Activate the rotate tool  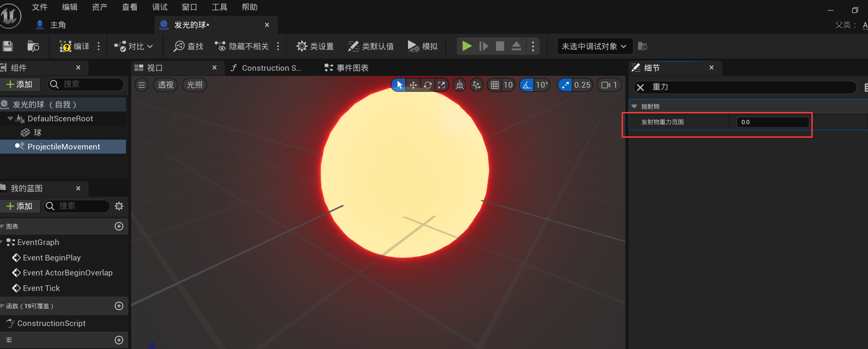[x=428, y=85]
